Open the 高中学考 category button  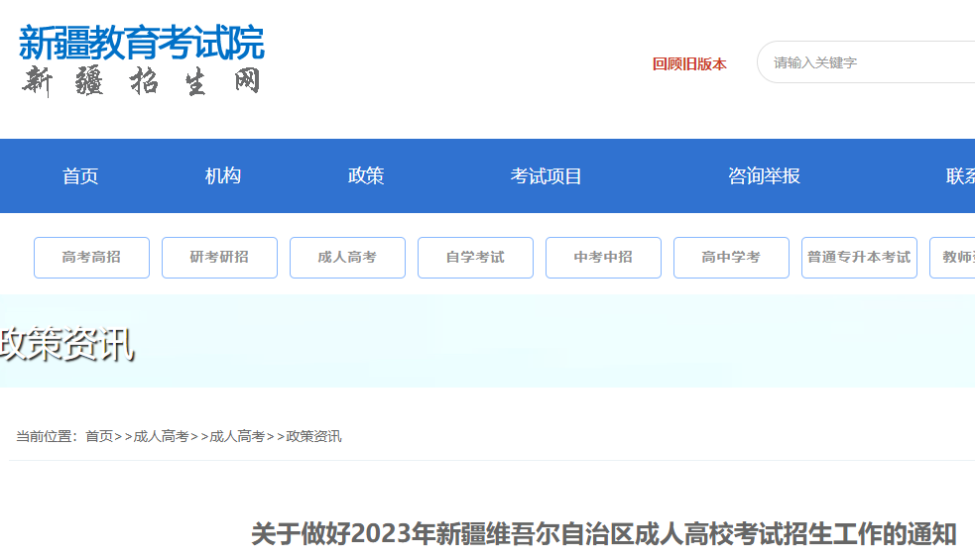point(731,258)
